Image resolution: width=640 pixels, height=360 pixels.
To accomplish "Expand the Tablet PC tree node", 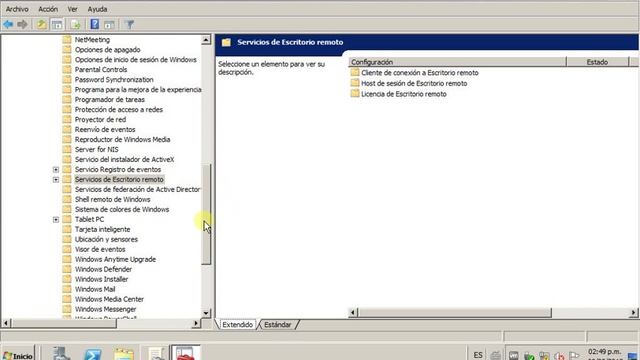I will click(x=56, y=220).
